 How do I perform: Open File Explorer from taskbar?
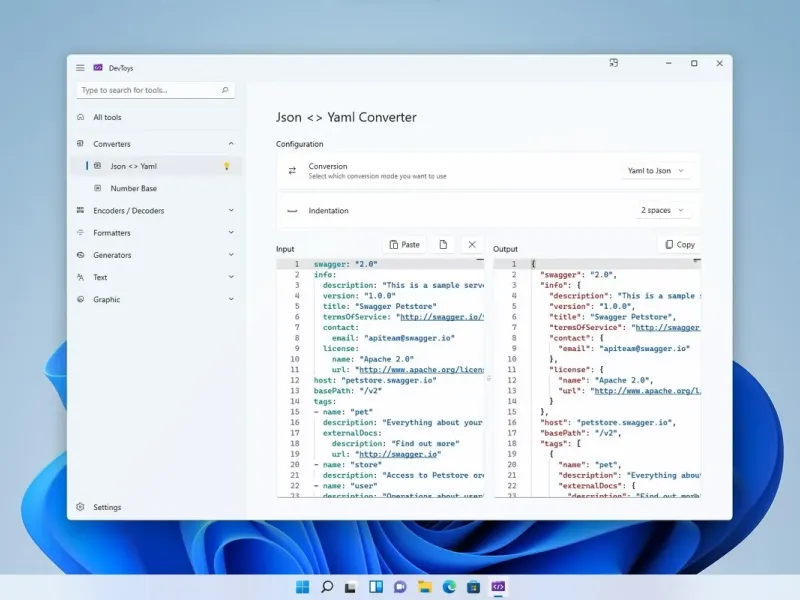(x=424, y=587)
